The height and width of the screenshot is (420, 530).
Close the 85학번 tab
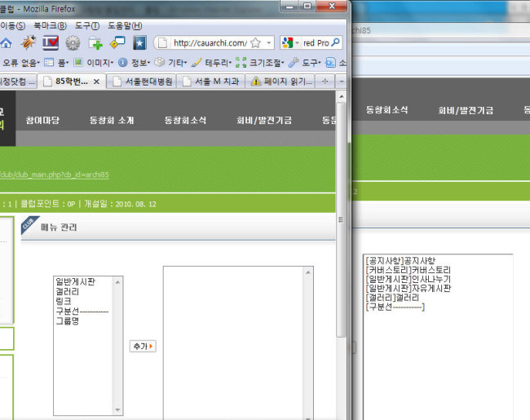96,82
